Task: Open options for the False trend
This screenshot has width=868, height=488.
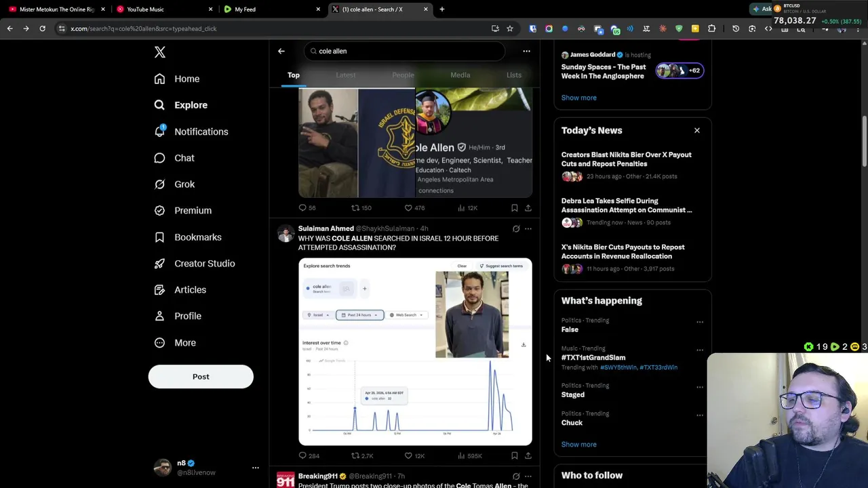Action: 700,322
